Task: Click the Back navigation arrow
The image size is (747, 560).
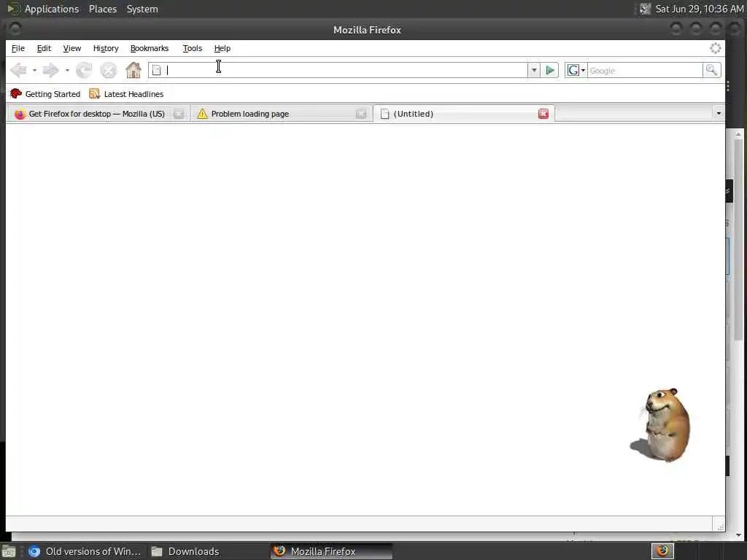Action: 18,71
